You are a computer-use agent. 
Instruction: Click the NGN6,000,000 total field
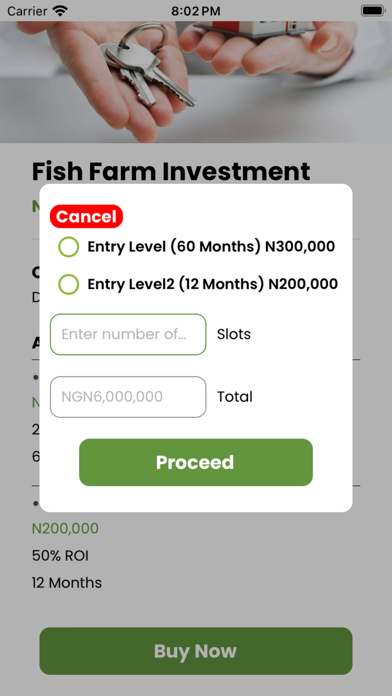point(128,397)
